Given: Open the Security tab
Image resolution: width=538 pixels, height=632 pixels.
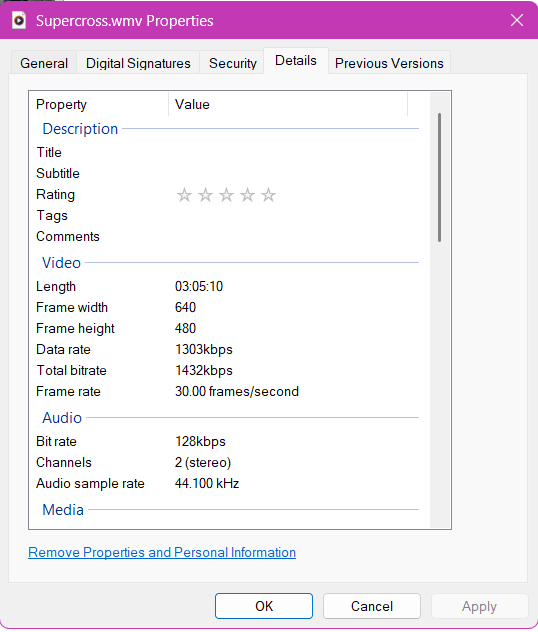Looking at the screenshot, I should tap(233, 63).
